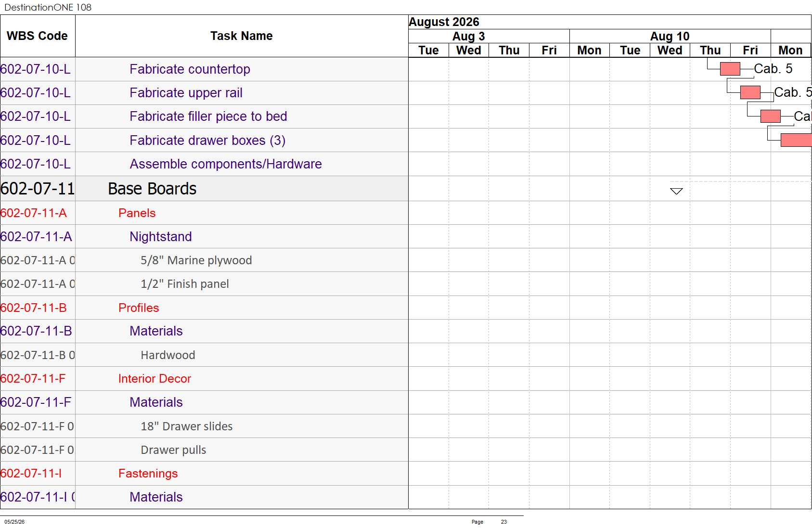Select the Nightstand row
Screen dimensions: 812x528
coord(204,236)
